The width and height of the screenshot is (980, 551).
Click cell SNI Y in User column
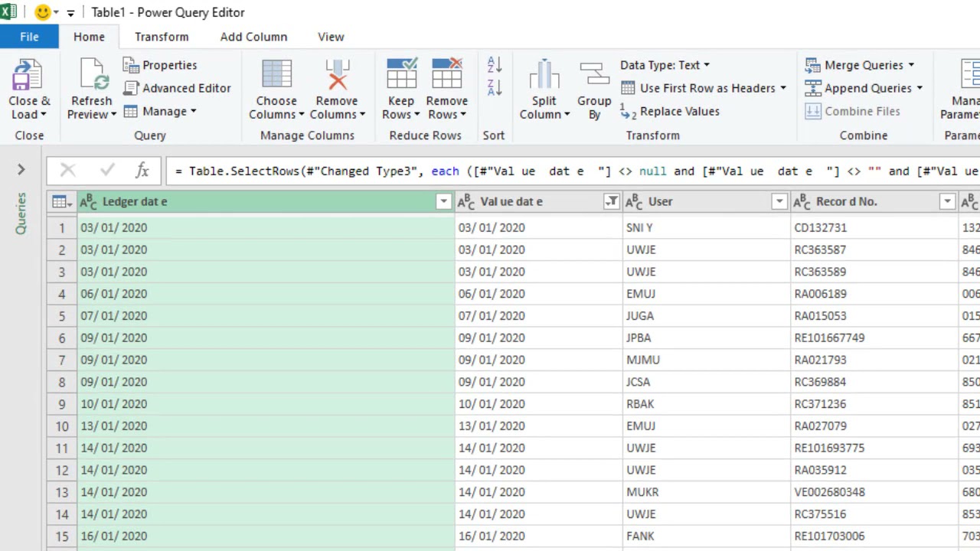tap(707, 227)
